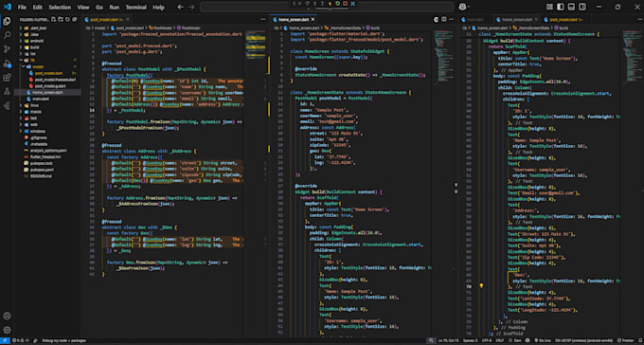Open the Selection menu
Screen dimensions: 644x345
[60, 8]
